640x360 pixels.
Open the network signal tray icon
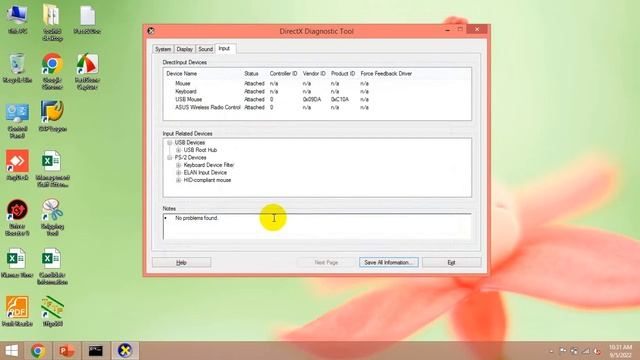click(x=586, y=351)
